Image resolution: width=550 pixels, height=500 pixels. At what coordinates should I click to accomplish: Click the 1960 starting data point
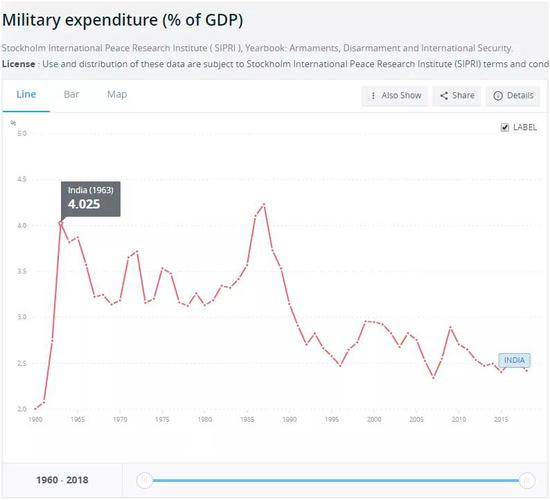35,408
